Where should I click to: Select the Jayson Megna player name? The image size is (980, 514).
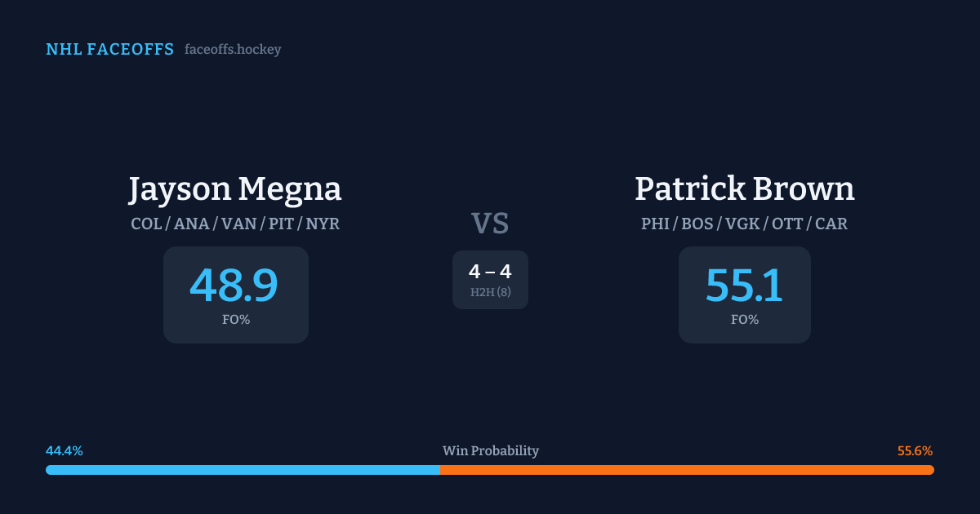tap(235, 189)
